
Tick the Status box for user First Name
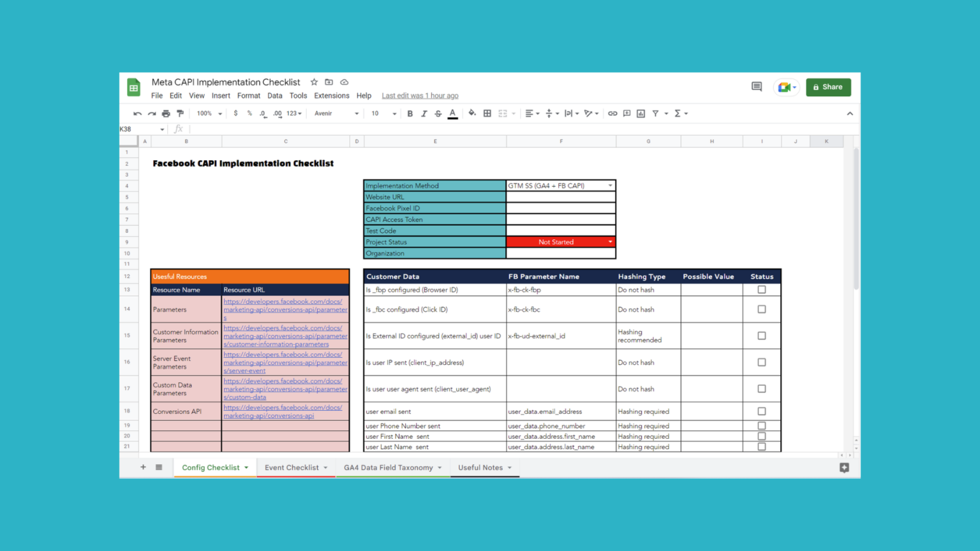coord(762,436)
